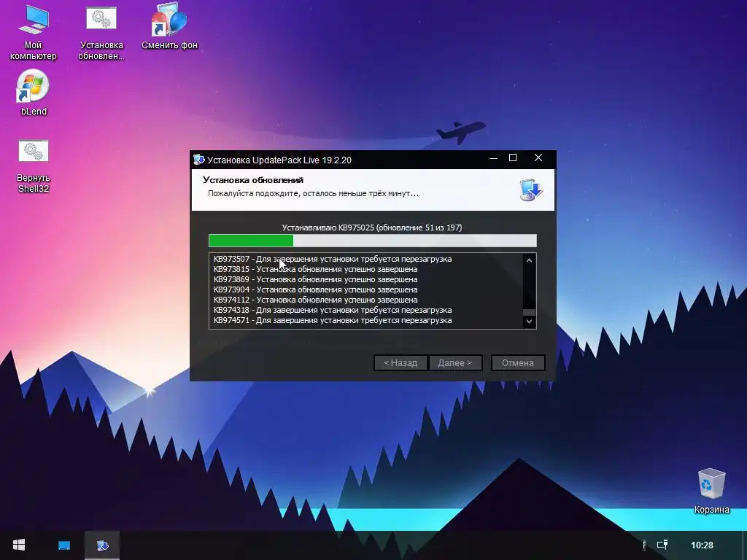
Task: Click the Пожалуйста подождите message text
Action: (313, 193)
